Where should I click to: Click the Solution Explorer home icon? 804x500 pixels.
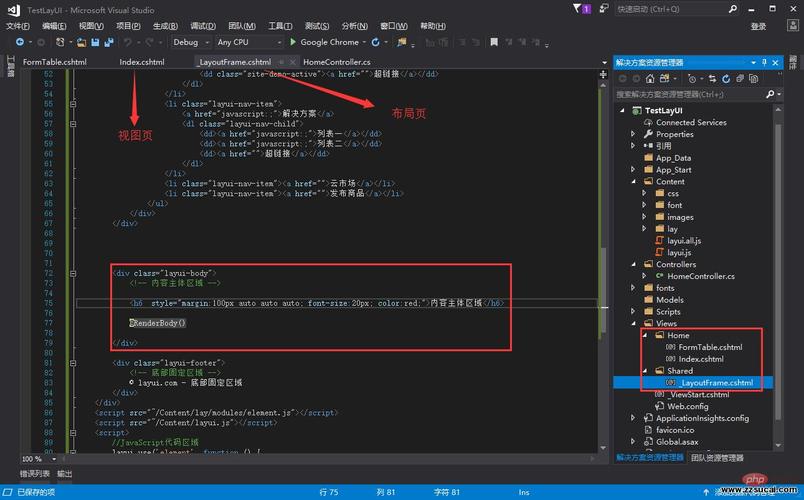pyautogui.click(x=650, y=78)
